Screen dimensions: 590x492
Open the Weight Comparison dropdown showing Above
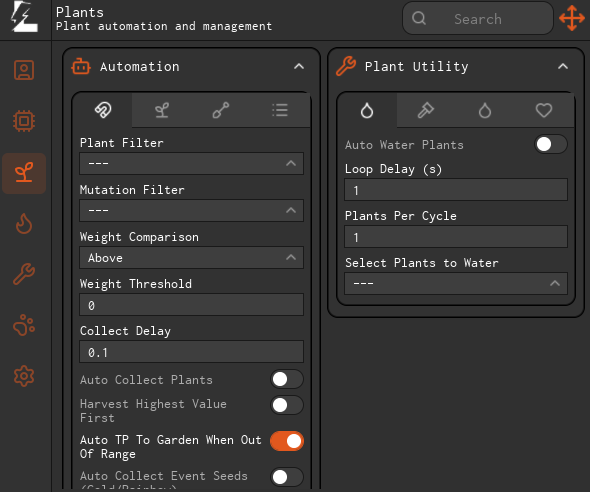[x=192, y=258]
